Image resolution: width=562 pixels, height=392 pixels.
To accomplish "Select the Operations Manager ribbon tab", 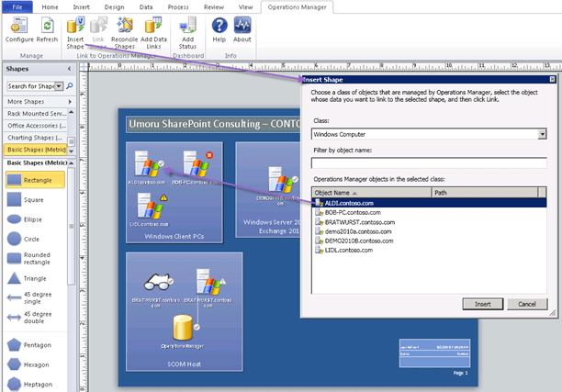I will tap(297, 6).
